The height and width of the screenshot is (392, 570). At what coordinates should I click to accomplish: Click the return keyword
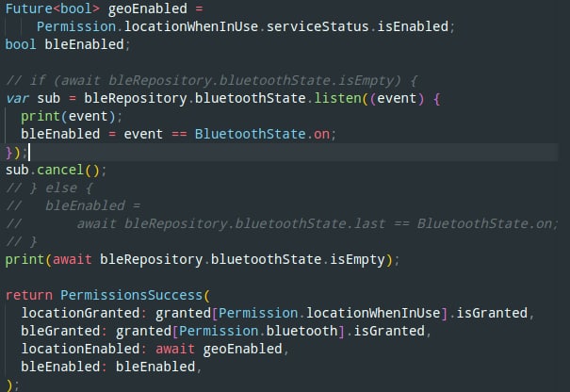point(28,295)
